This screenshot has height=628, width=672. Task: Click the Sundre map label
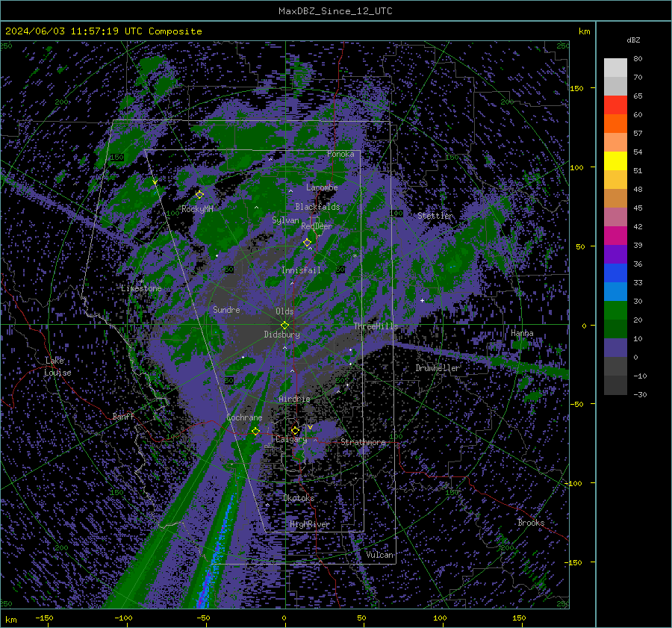(x=226, y=309)
